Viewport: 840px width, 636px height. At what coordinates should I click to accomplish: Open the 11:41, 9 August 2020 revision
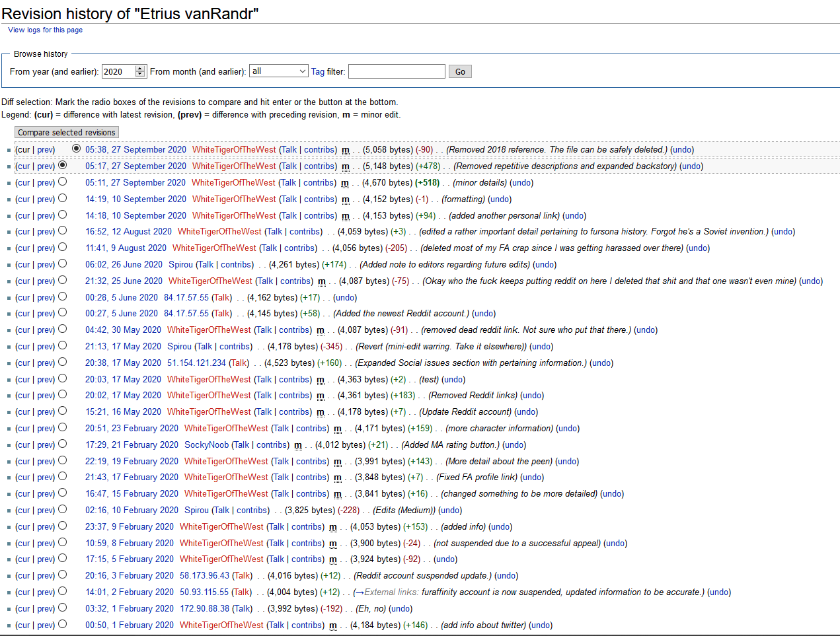[x=126, y=248]
